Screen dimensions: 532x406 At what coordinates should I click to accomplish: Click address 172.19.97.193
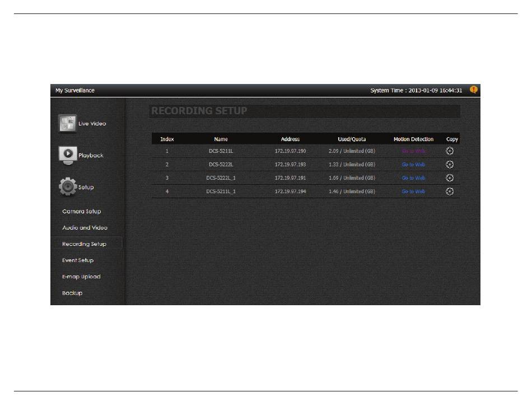[x=290, y=165]
